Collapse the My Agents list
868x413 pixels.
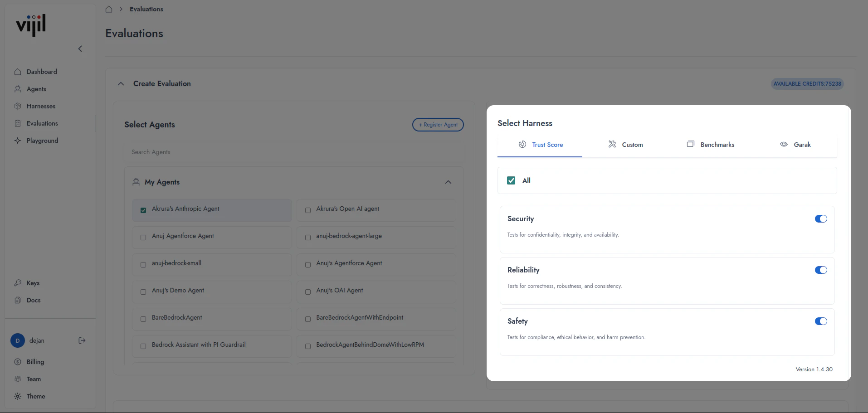click(x=448, y=182)
